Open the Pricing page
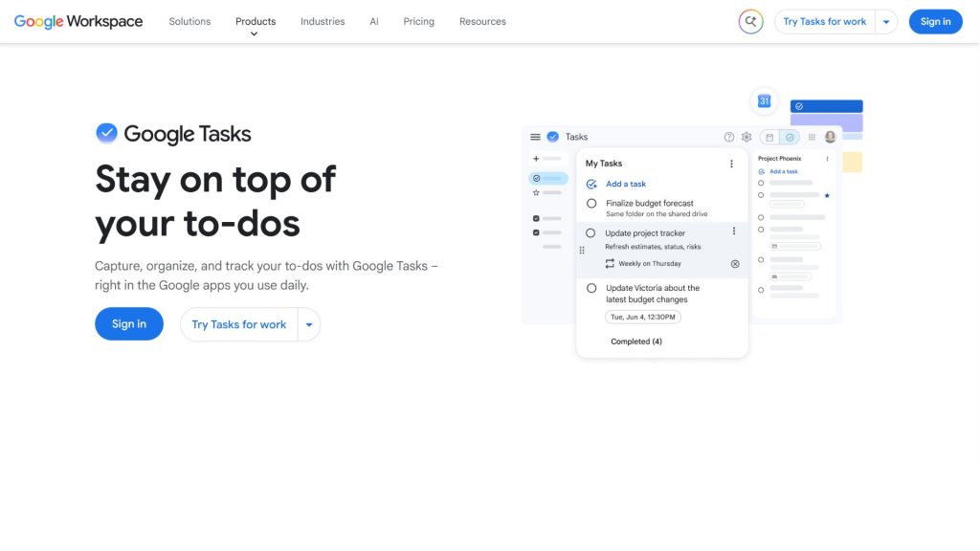The width and height of the screenshot is (980, 551). tap(419, 21)
